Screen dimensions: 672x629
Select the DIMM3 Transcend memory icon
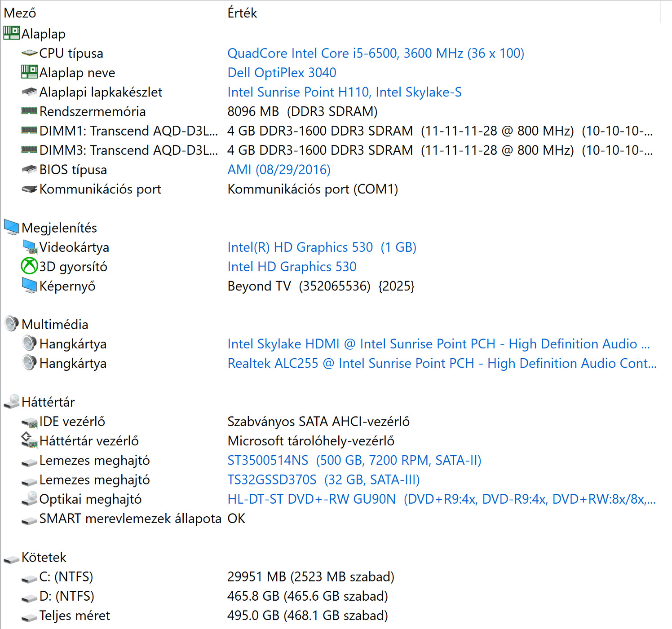pyautogui.click(x=29, y=150)
